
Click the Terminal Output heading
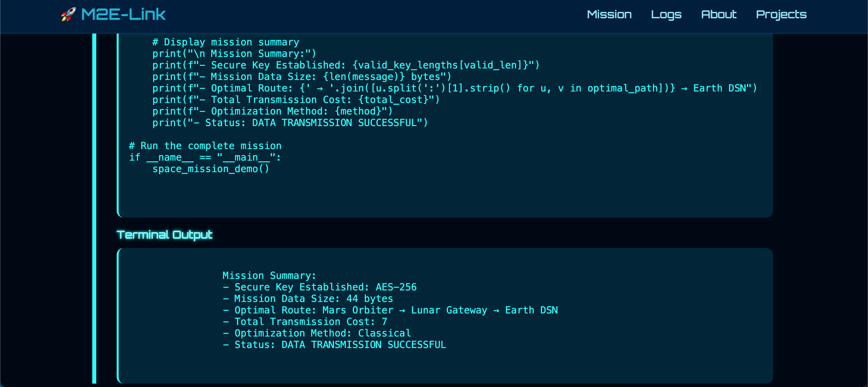coord(164,235)
